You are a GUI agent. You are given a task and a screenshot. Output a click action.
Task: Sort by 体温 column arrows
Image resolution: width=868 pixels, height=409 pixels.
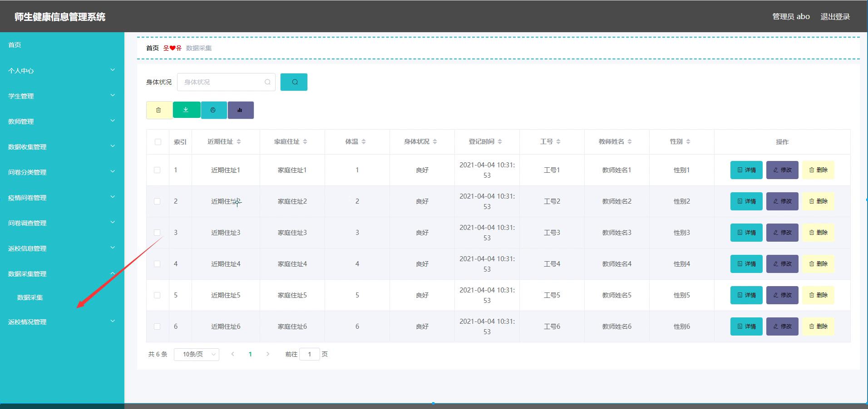[364, 142]
